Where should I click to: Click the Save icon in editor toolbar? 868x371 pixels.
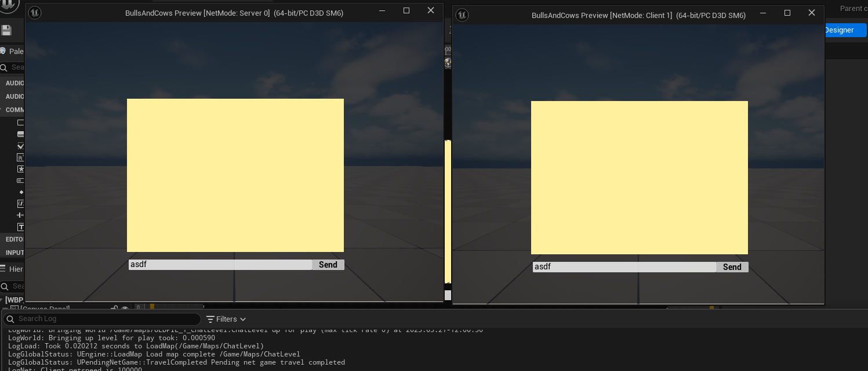6,30
